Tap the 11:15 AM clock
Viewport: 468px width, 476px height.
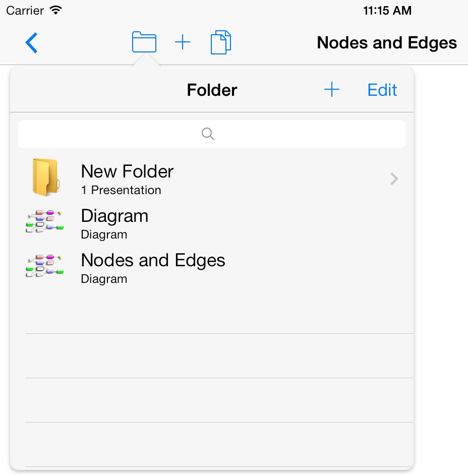coord(387,10)
